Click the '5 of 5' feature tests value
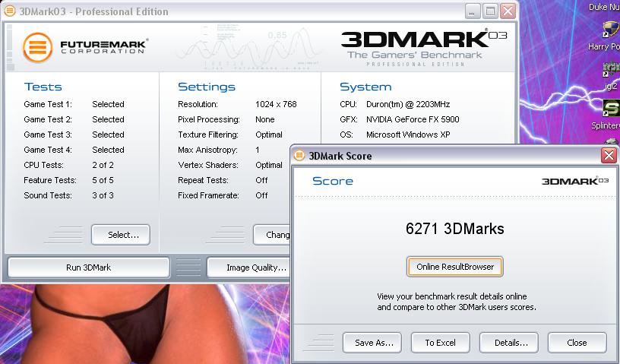 [103, 180]
